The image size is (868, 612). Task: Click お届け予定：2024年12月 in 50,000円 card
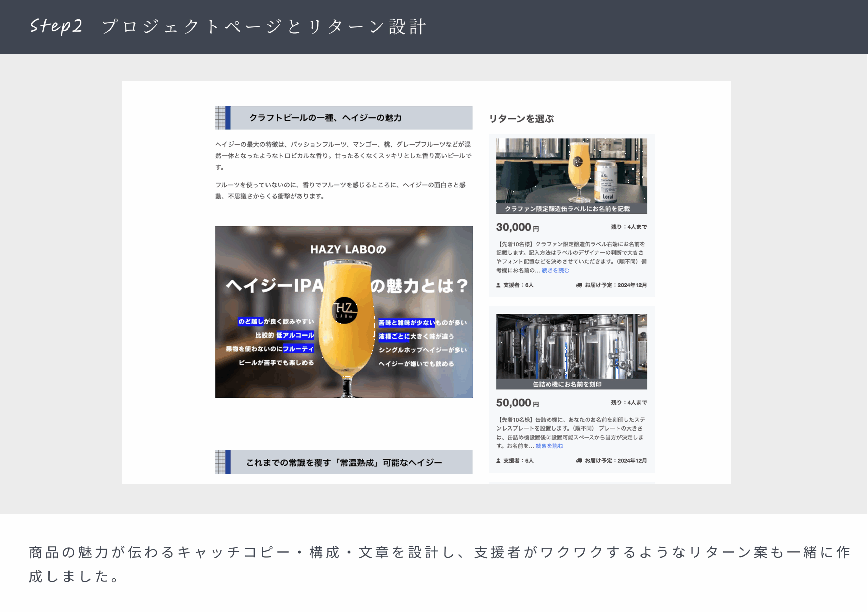click(x=615, y=460)
